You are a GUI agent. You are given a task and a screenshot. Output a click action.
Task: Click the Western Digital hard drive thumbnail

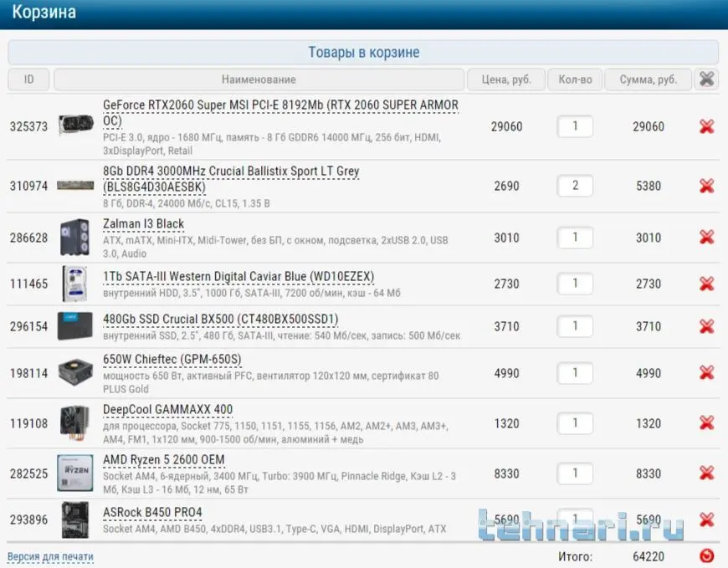tap(74, 284)
